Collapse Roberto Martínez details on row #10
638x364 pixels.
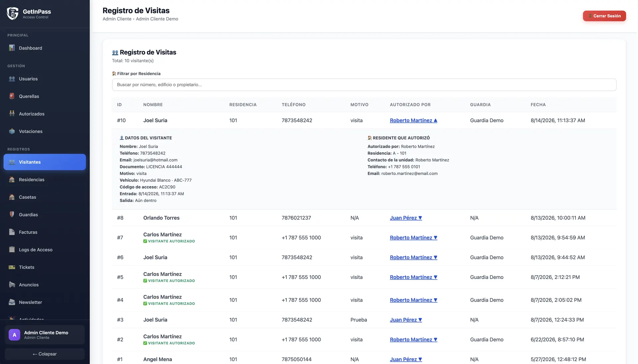pyautogui.click(x=413, y=121)
